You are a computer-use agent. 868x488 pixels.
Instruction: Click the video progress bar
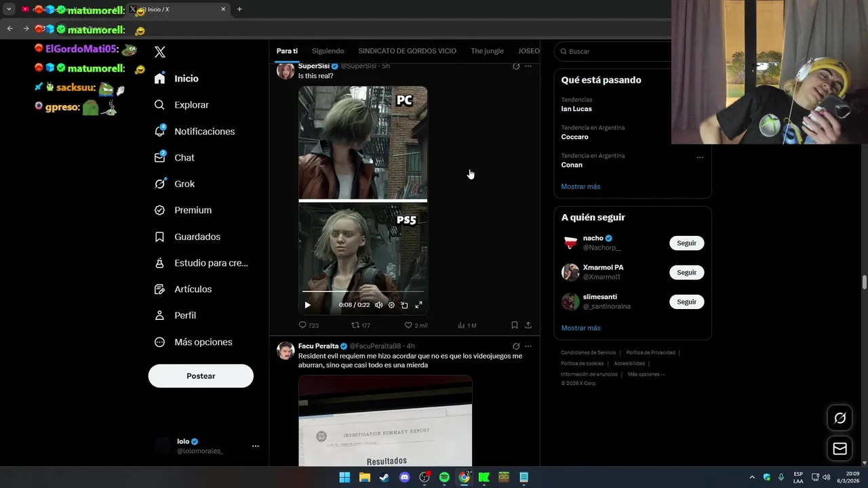coord(363,291)
